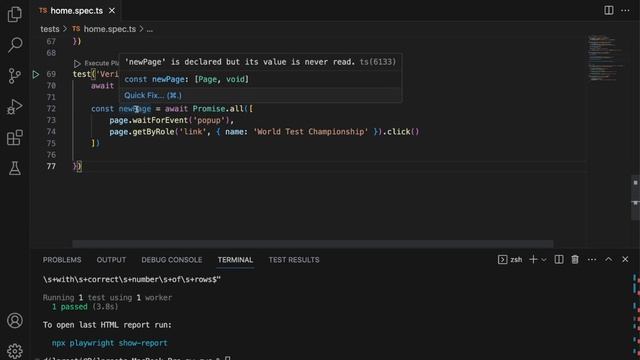Run test at line 69 gutter
The width and height of the screenshot is (640, 360).
[36, 74]
